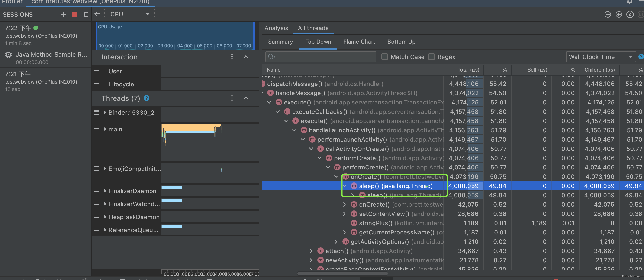
Task: Start a new profiling session with plus icon
Action: pos(64,15)
